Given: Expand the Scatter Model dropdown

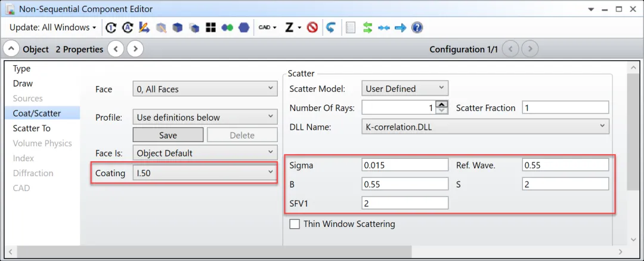Looking at the screenshot, I should [x=405, y=88].
